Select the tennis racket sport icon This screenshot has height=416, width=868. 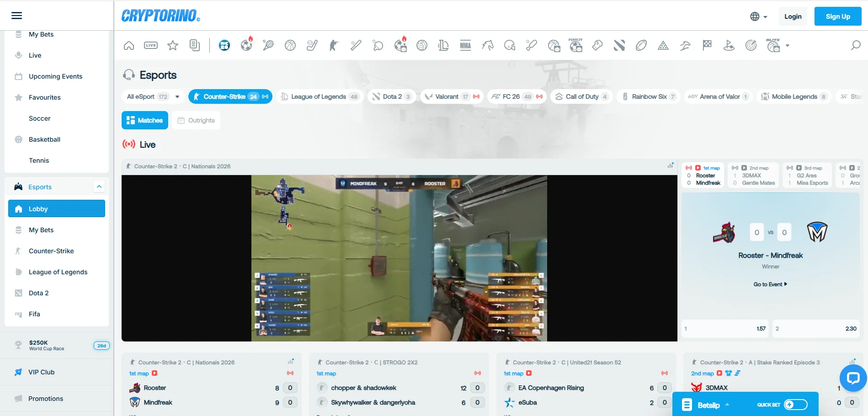point(268,45)
